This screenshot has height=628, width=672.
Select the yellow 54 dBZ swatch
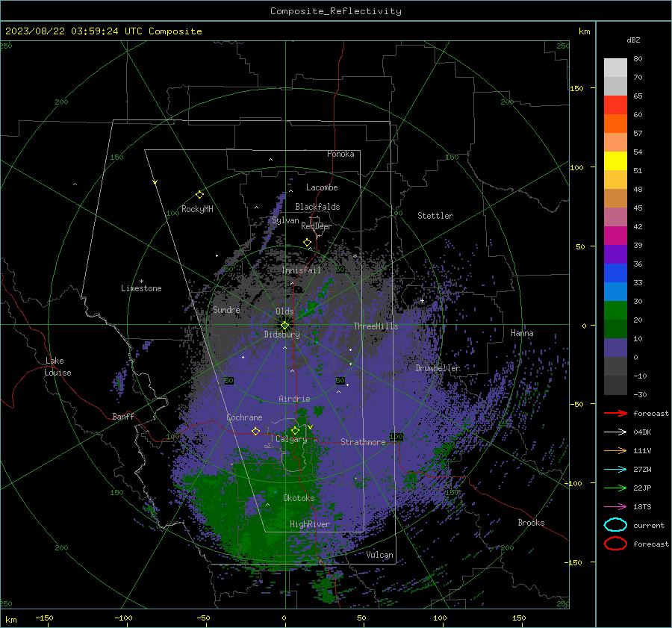point(615,161)
